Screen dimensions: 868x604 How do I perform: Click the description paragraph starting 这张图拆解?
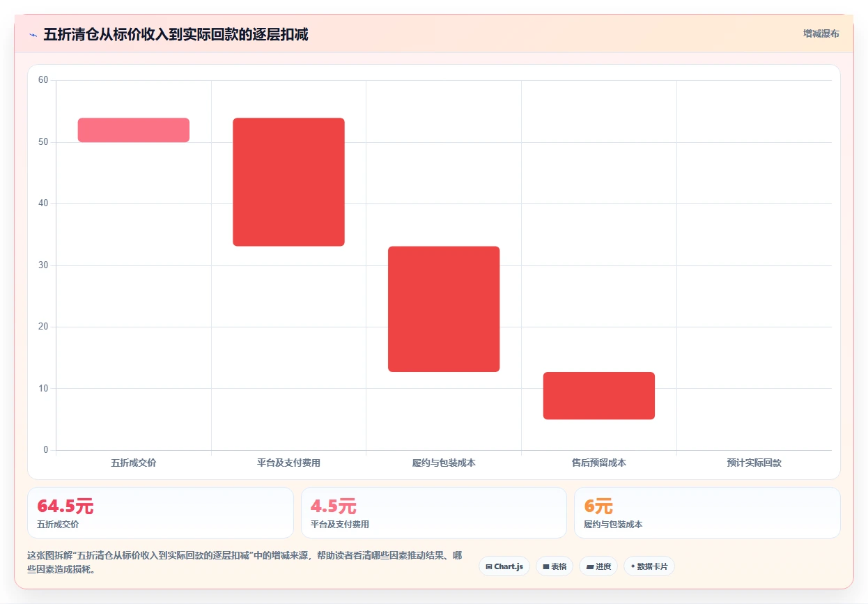[245, 562]
